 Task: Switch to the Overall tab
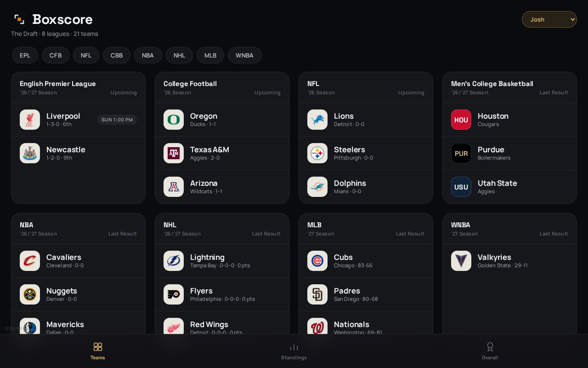coord(490,351)
